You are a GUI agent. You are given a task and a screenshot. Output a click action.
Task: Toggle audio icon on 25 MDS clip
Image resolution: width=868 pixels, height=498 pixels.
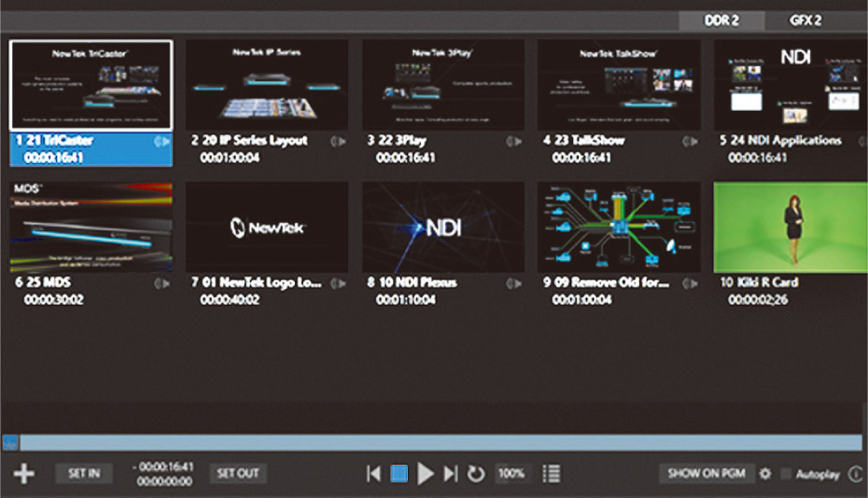[x=161, y=284]
